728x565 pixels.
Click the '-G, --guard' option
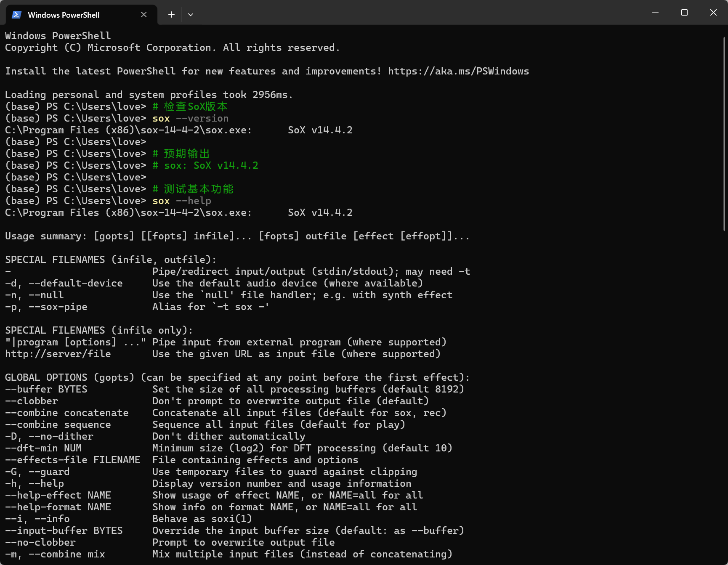coord(37,472)
